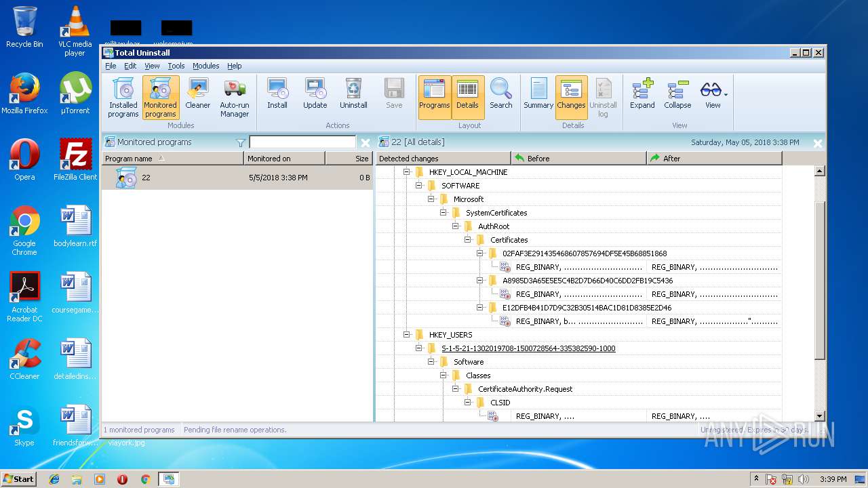Open the Help menu
The height and width of the screenshot is (488, 868).
[234, 66]
